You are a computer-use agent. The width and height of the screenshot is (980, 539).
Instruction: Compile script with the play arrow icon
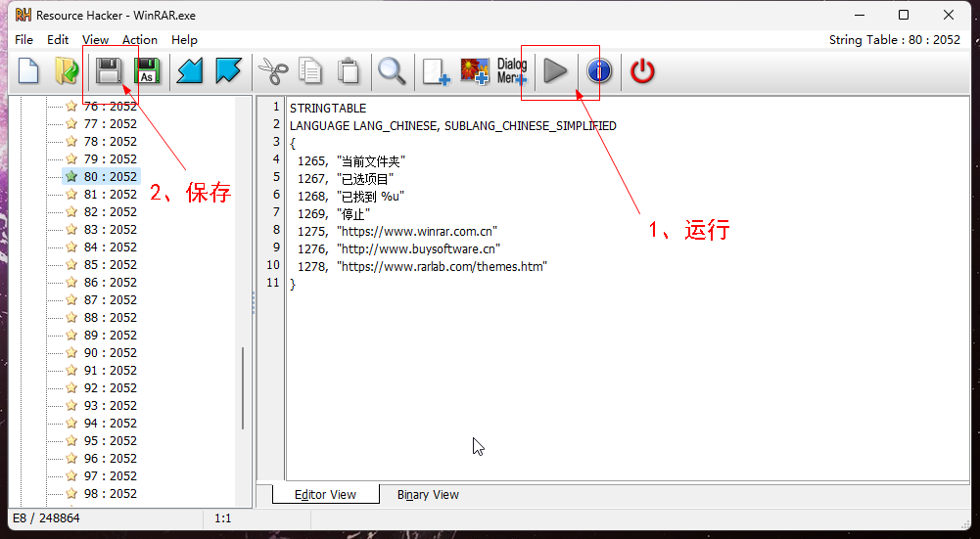coord(555,70)
